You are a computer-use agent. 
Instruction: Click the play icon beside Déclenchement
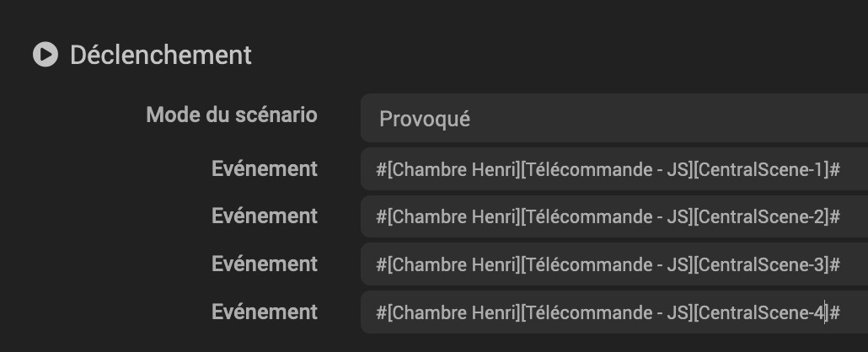tap(45, 55)
